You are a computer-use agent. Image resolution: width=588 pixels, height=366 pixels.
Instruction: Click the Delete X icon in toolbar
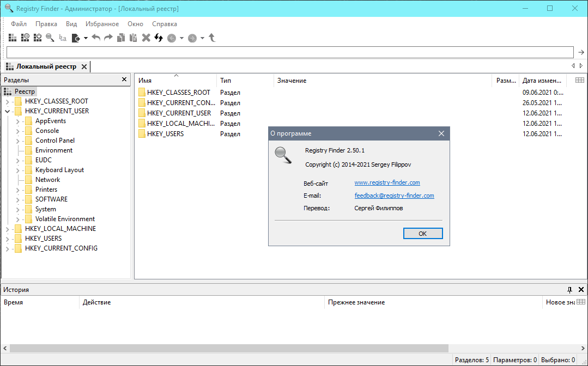pyautogui.click(x=146, y=38)
